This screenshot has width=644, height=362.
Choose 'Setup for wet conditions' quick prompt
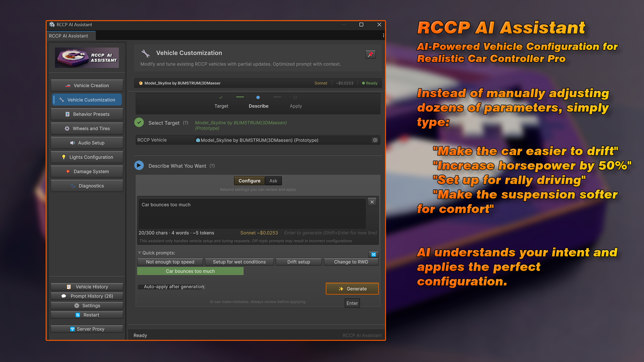(x=239, y=262)
